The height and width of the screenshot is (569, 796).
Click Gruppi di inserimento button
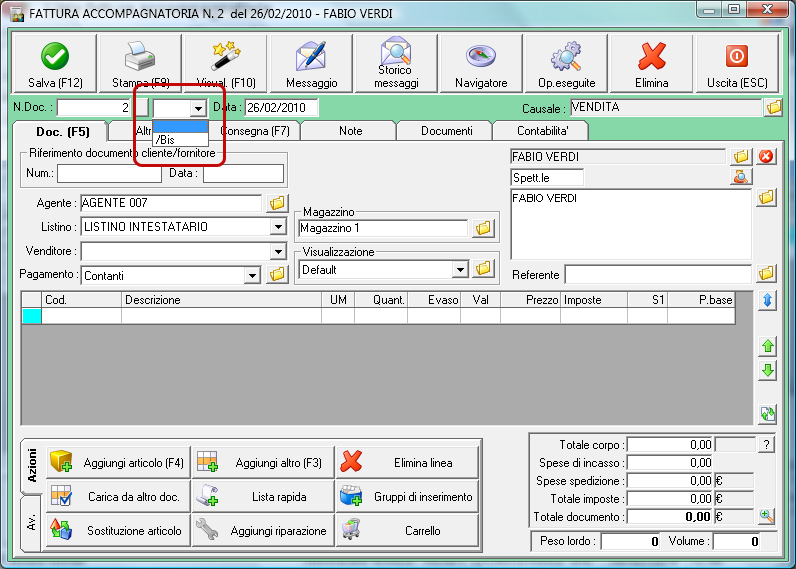(x=407, y=496)
